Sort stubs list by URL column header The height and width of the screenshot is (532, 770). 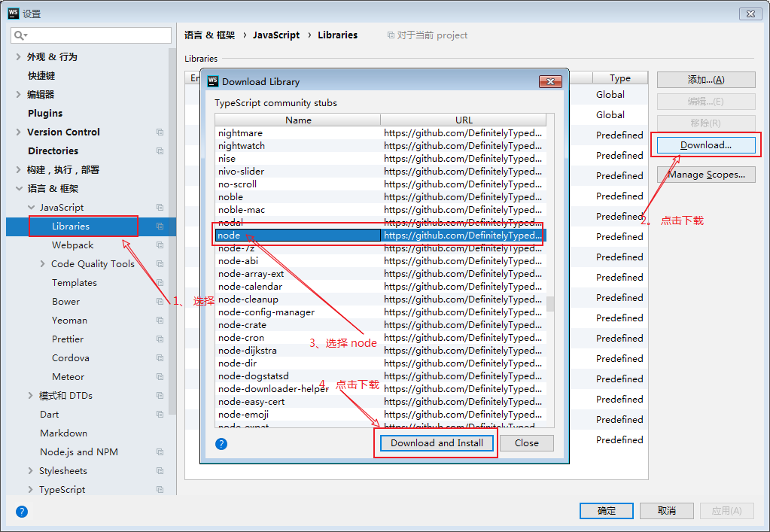point(464,120)
